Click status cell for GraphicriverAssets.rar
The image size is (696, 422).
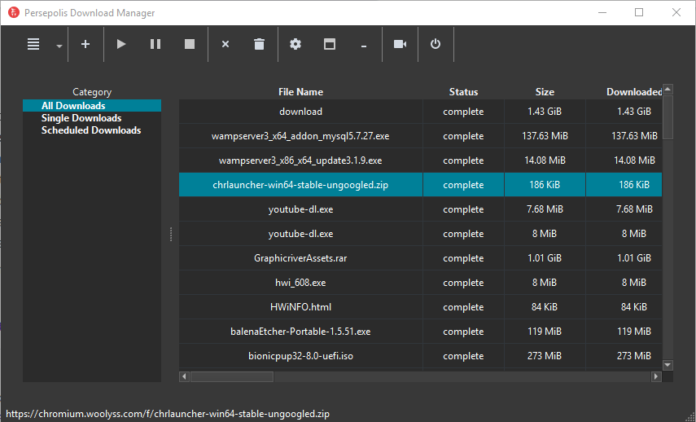[463, 258]
